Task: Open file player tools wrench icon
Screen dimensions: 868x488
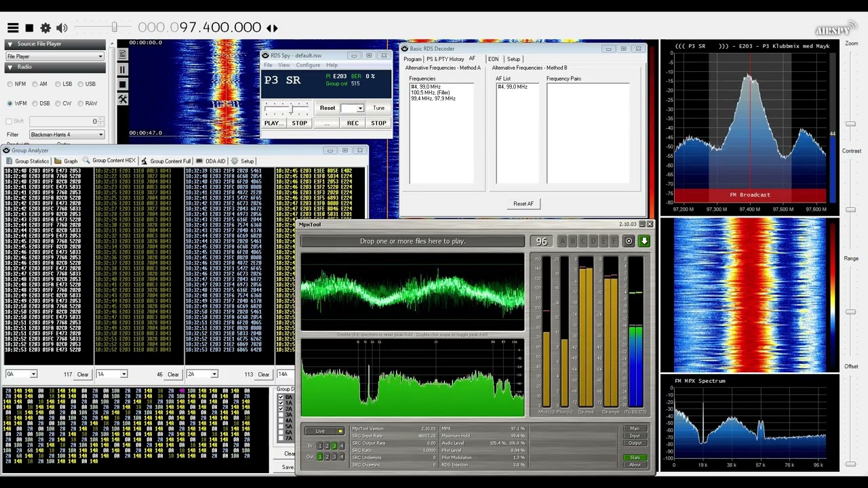Action: [122, 99]
